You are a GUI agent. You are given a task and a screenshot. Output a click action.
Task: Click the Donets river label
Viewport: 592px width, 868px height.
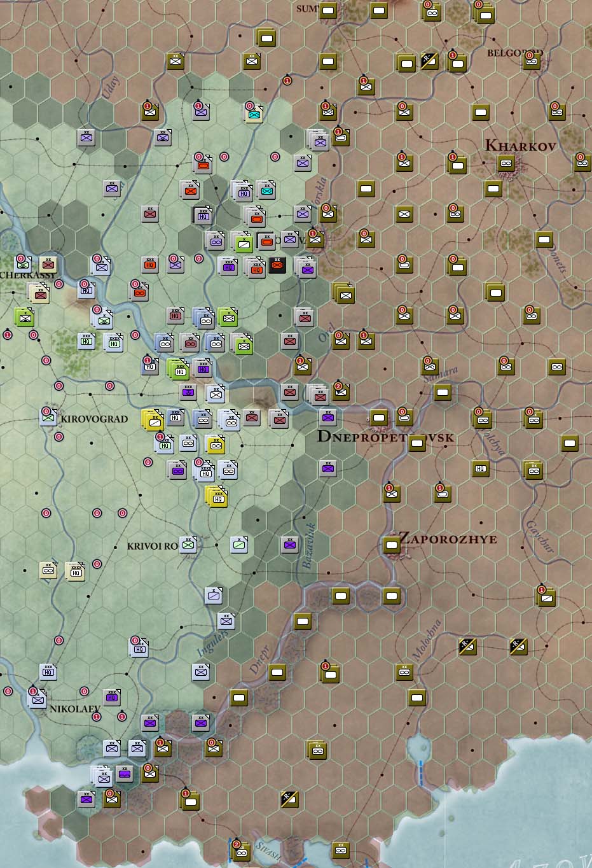[x=557, y=257]
